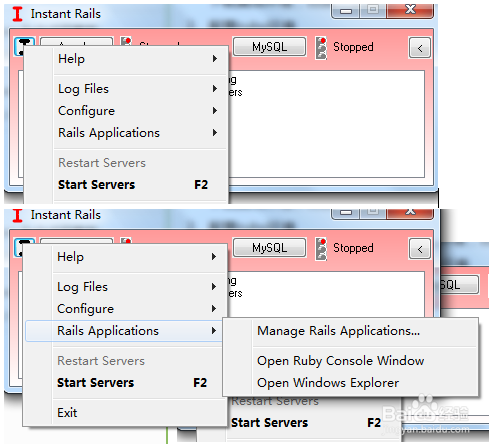Click the MySQL button in the upper window

coord(269,47)
